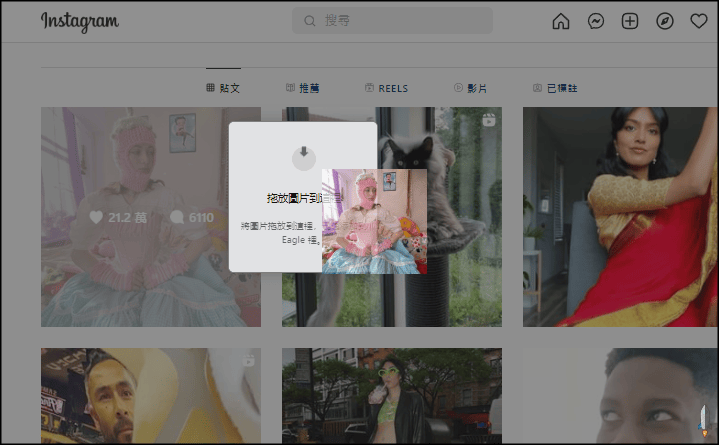Click the dragged pink dress image preview
The height and width of the screenshot is (445, 719).
[x=375, y=222]
